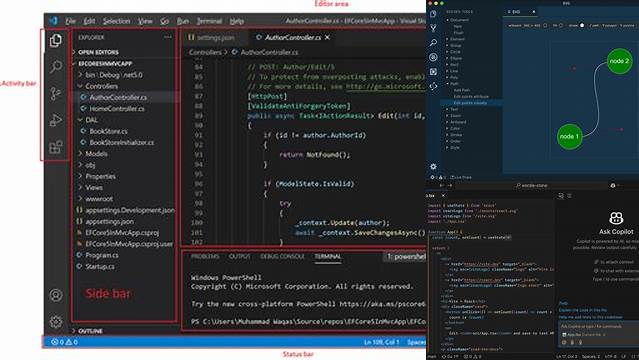
Task: Select node 1 circle in SVG canvas
Action: coord(569,137)
